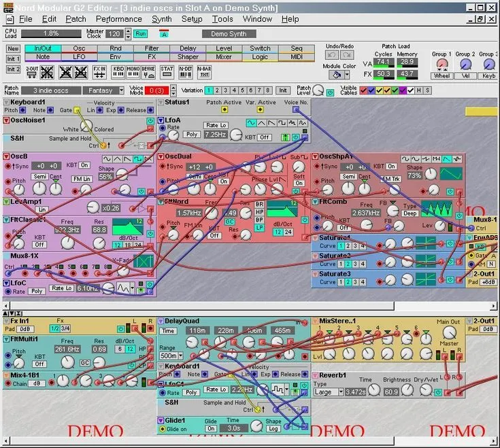Switch to the Filter module tab
The image size is (500, 448).
click(152, 48)
